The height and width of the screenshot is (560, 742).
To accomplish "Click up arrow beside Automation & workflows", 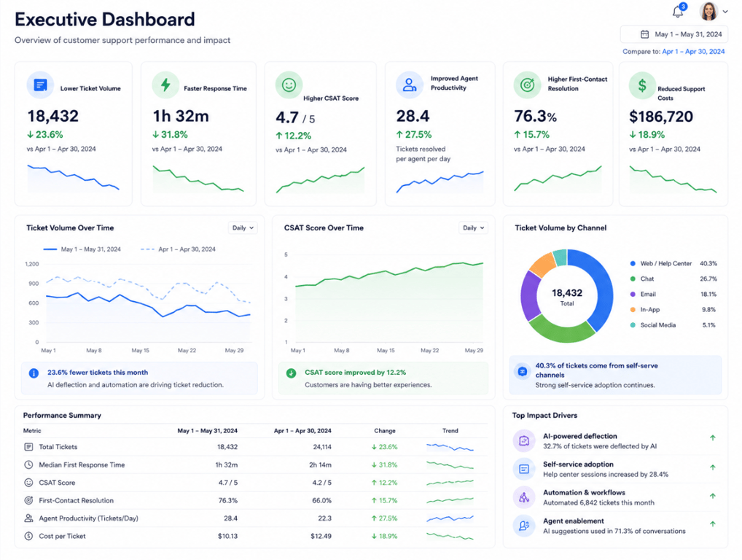I will point(713,496).
